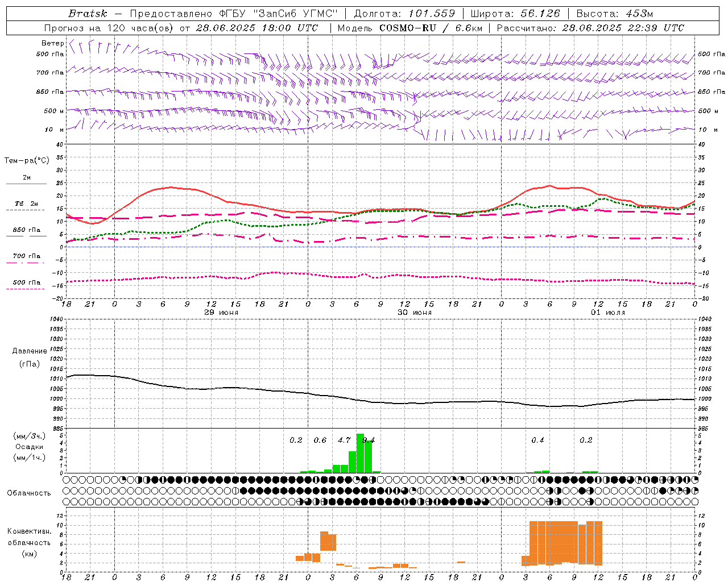
Task: Click the 30 июня date label
Action: [x=415, y=313]
